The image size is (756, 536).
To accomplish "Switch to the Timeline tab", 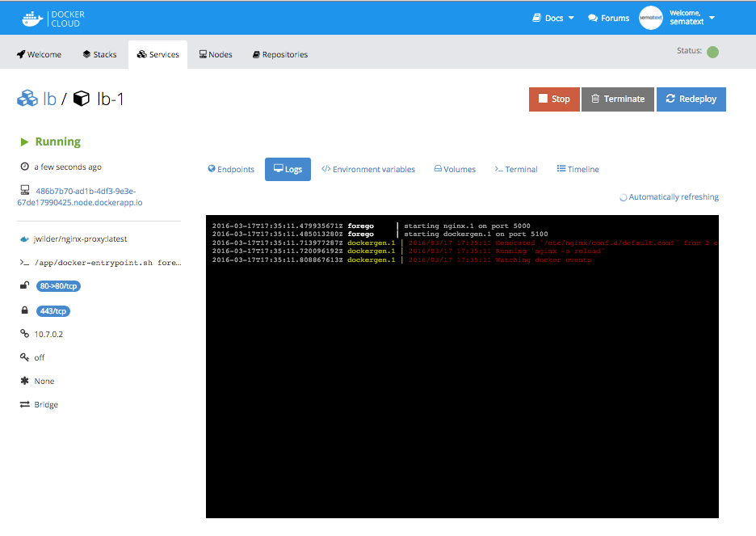I will click(x=578, y=169).
